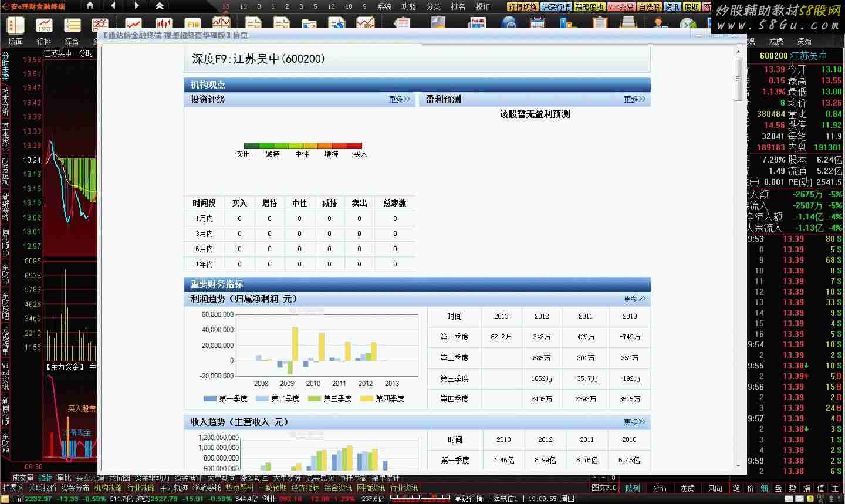Click the calendar toolbar icon

click(537, 23)
